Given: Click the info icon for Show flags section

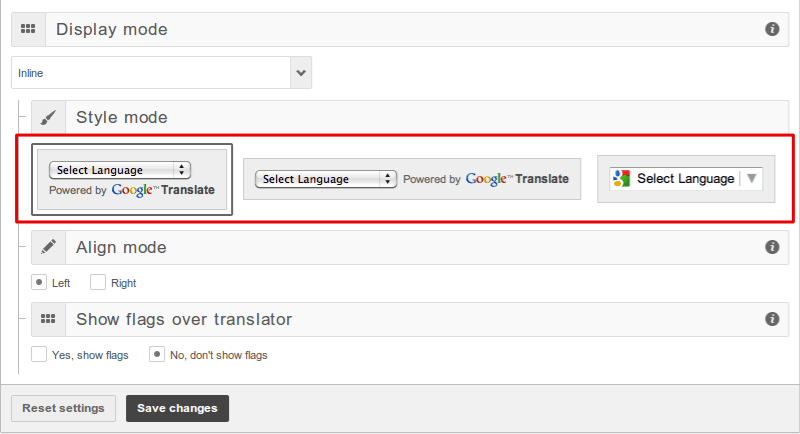Looking at the screenshot, I should 772,320.
